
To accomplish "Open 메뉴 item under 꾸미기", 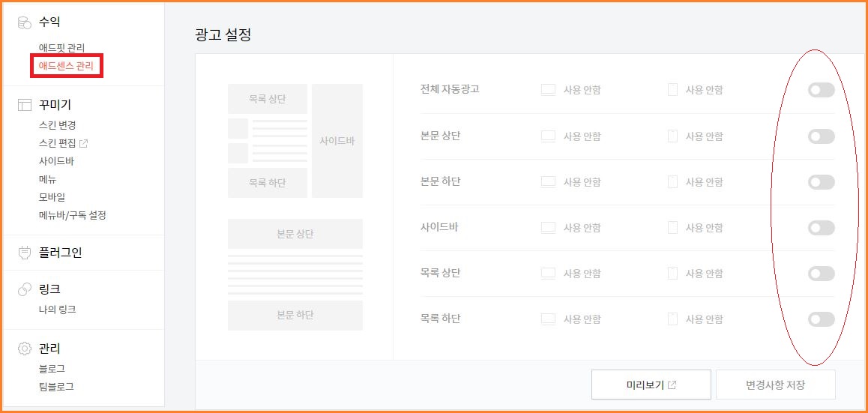I will tap(48, 179).
